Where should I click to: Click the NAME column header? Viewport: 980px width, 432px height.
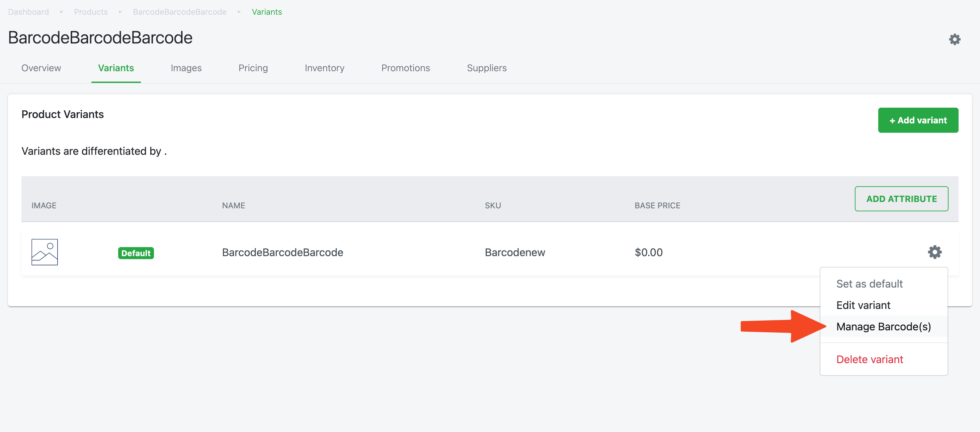(x=234, y=206)
